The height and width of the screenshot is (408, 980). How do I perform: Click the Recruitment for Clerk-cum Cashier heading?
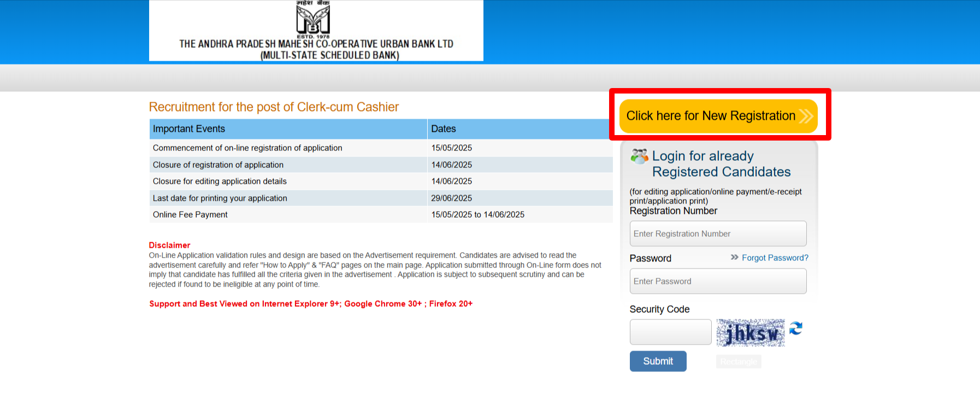coord(274,107)
